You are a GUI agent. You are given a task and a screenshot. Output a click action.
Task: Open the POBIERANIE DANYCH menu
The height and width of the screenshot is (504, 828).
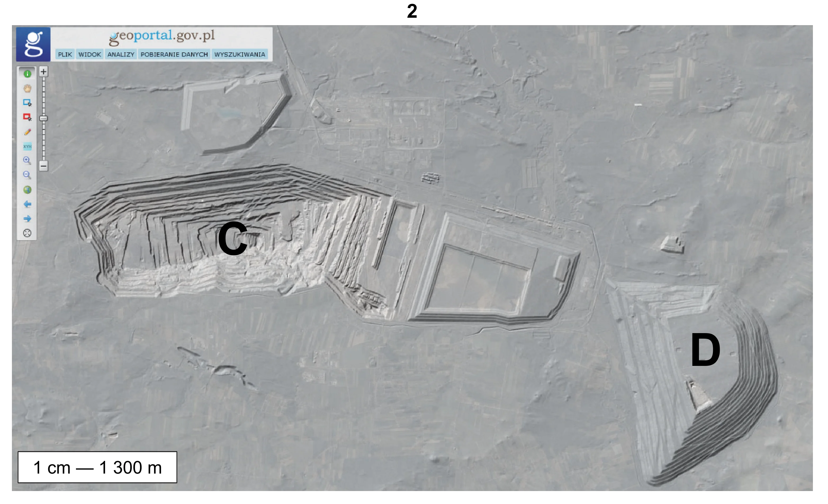tap(174, 55)
